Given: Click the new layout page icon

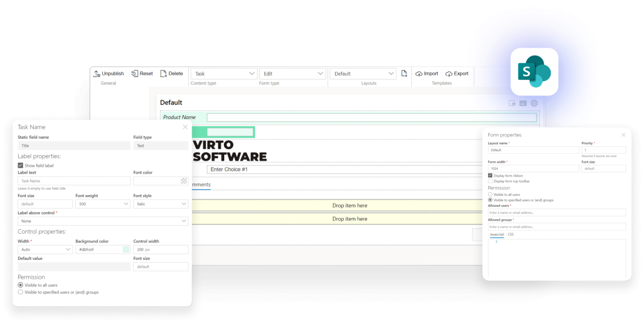Looking at the screenshot, I should click(x=404, y=74).
